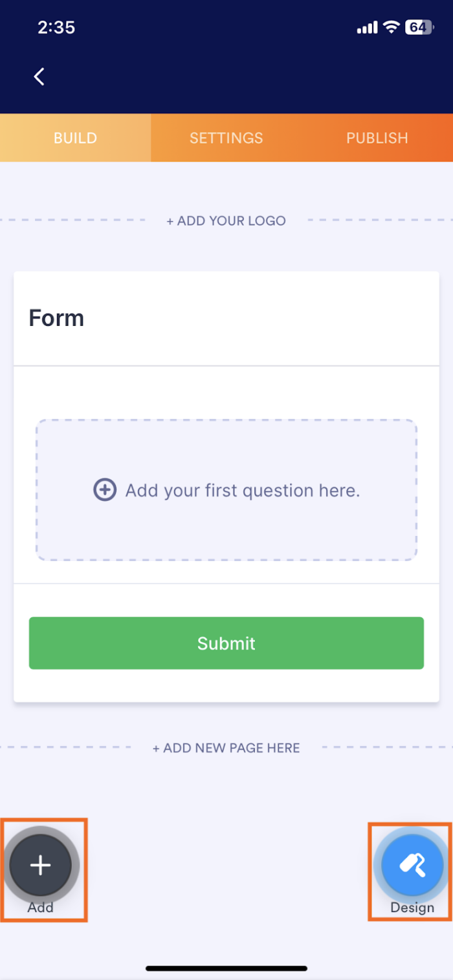The width and height of the screenshot is (453, 980).
Task: Tap the Wi-Fi icon in the status bar
Action: pyautogui.click(x=391, y=27)
